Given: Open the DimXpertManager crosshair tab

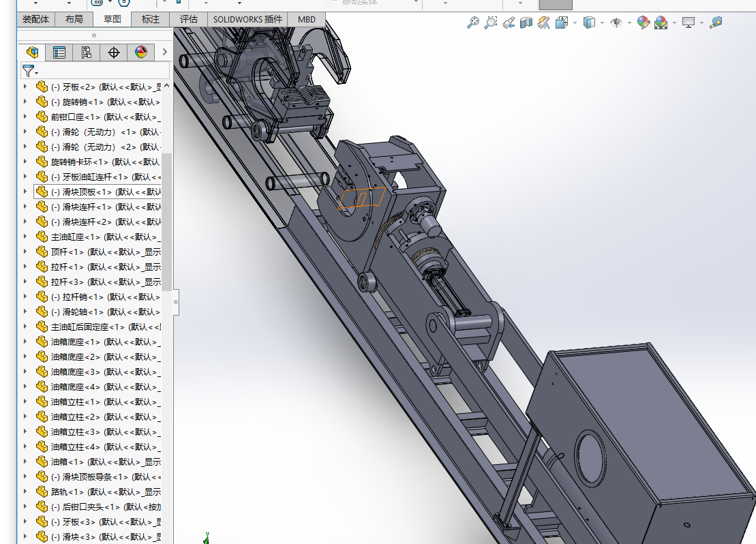Looking at the screenshot, I should [114, 52].
